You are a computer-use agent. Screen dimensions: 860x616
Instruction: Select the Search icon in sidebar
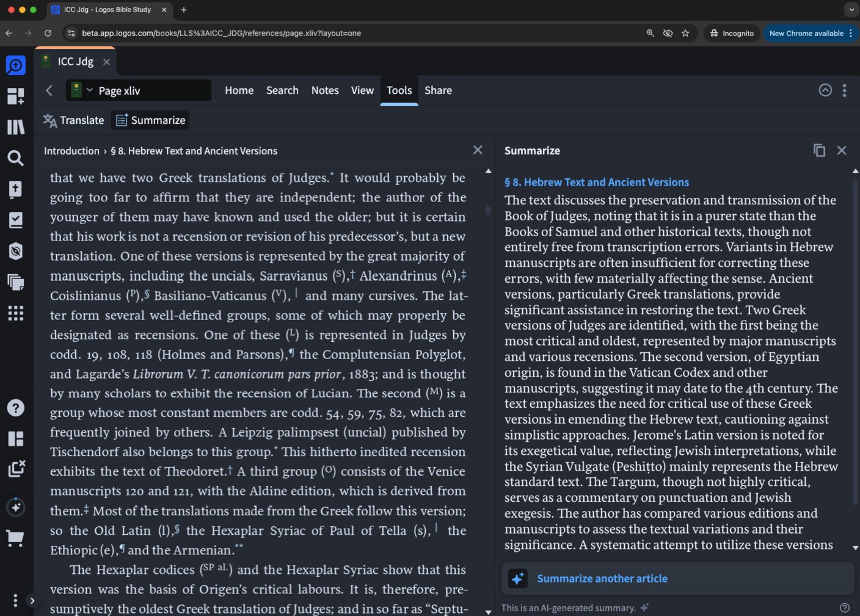(x=16, y=158)
